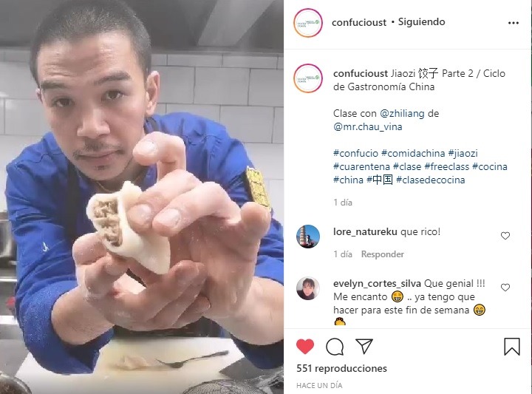Image resolution: width=532 pixels, height=394 pixels.
Task: Open confucioust profile picture in header
Action: pos(307,23)
